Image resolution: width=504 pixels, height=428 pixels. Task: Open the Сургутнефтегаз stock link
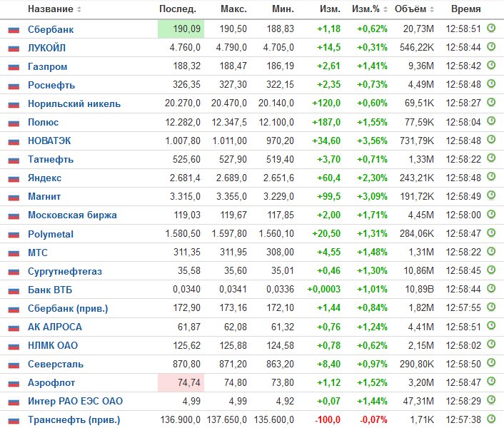pyautogui.click(x=65, y=271)
